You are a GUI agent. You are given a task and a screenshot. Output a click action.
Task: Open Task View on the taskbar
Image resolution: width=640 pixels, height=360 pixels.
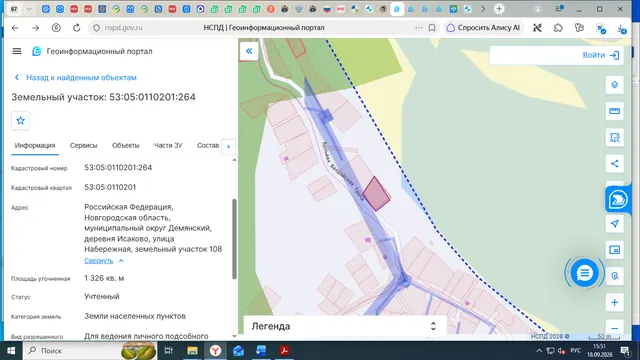click(168, 351)
